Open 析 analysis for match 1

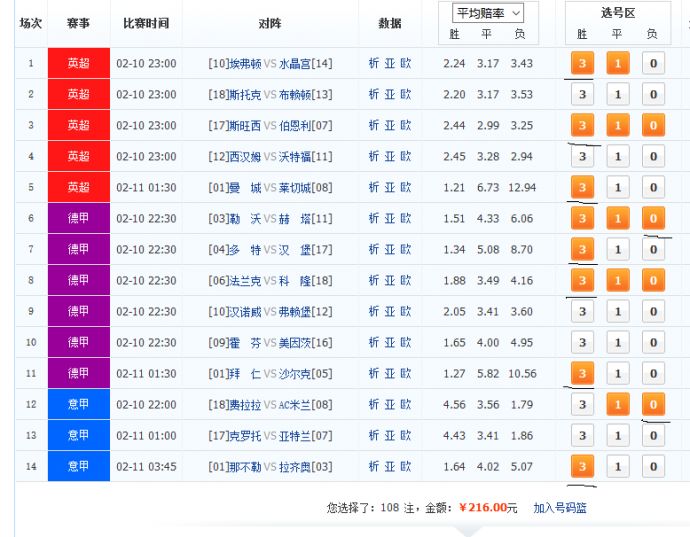coord(374,63)
